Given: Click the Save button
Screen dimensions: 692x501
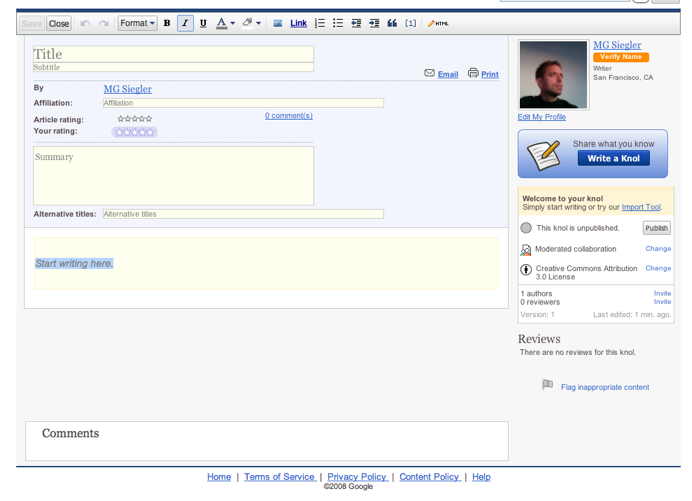Looking at the screenshot, I should (32, 23).
